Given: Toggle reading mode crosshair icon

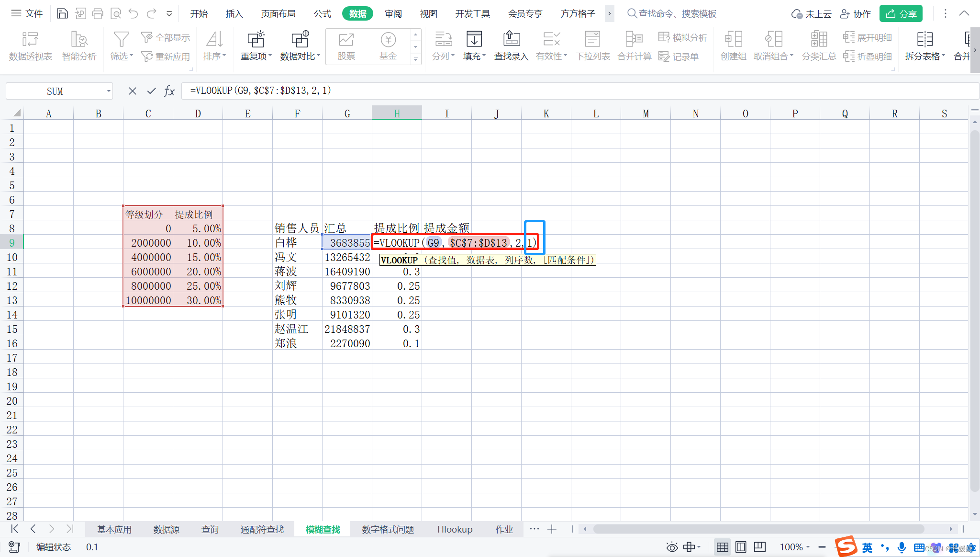Looking at the screenshot, I should tap(689, 547).
